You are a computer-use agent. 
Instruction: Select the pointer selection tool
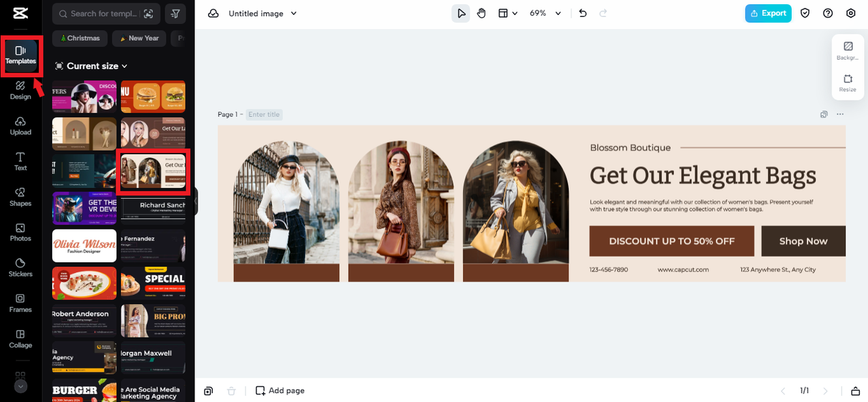[x=461, y=13]
